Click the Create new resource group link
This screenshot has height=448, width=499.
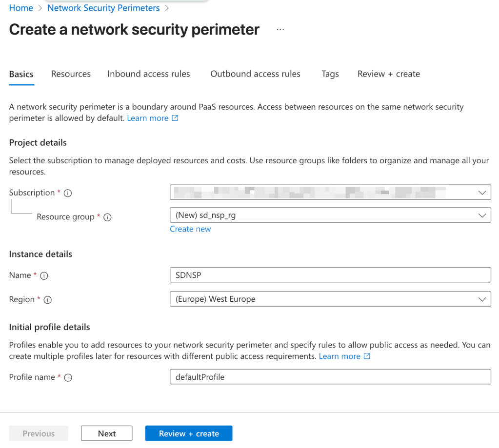(190, 229)
